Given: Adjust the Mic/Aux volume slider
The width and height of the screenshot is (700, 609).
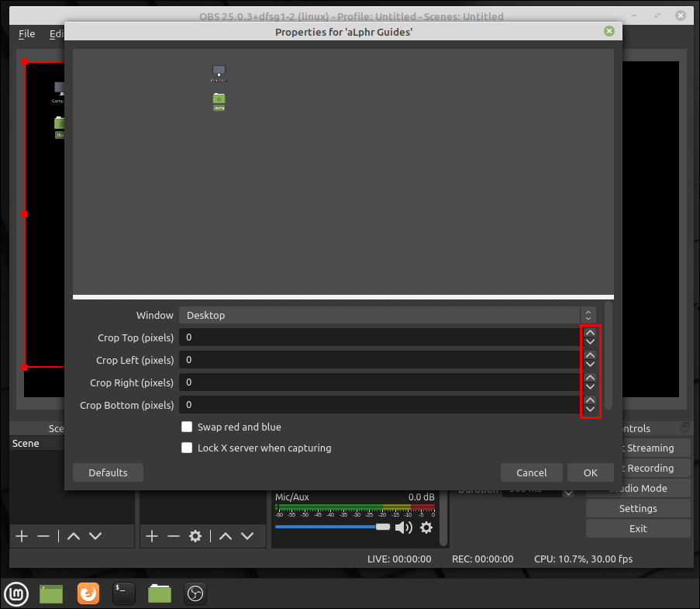Looking at the screenshot, I should point(333,528).
